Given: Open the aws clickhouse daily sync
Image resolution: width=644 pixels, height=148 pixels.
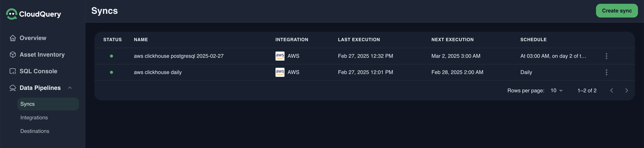Looking at the screenshot, I should (158, 72).
